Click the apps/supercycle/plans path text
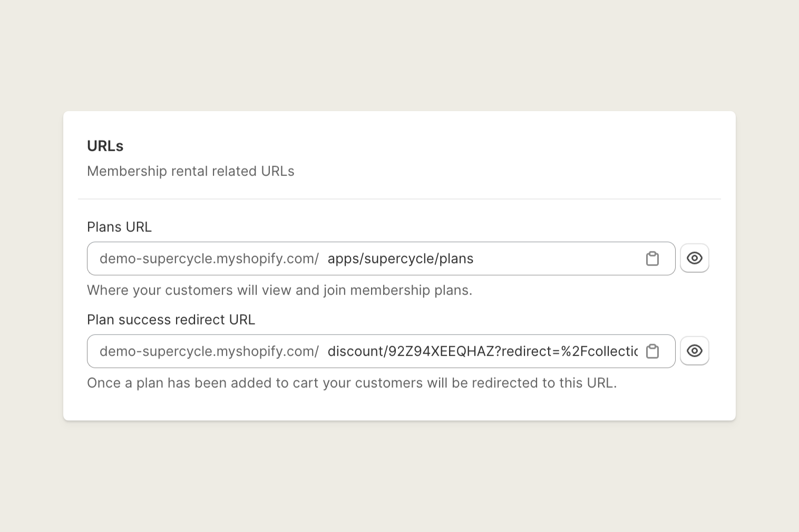Screen dimensions: 799x532 [x=400, y=259]
